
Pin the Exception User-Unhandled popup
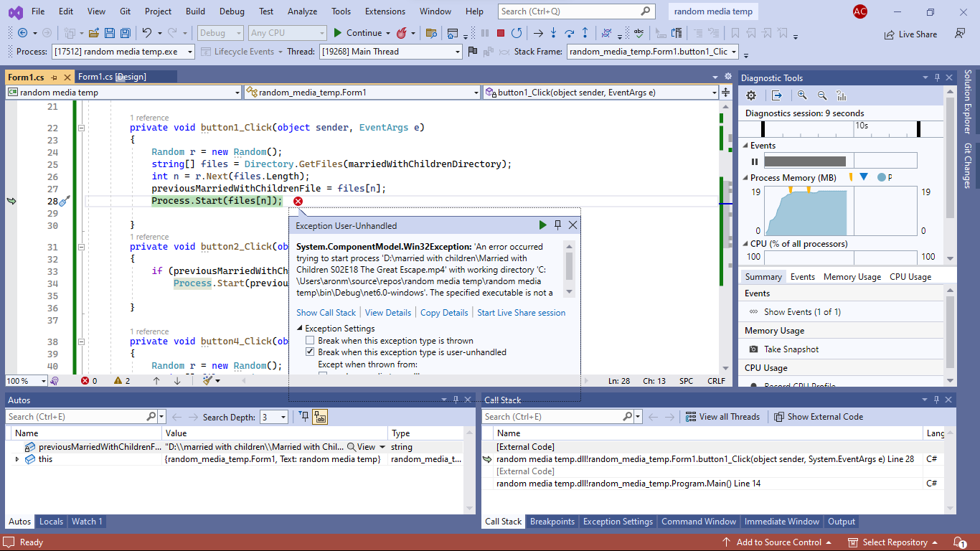click(557, 225)
